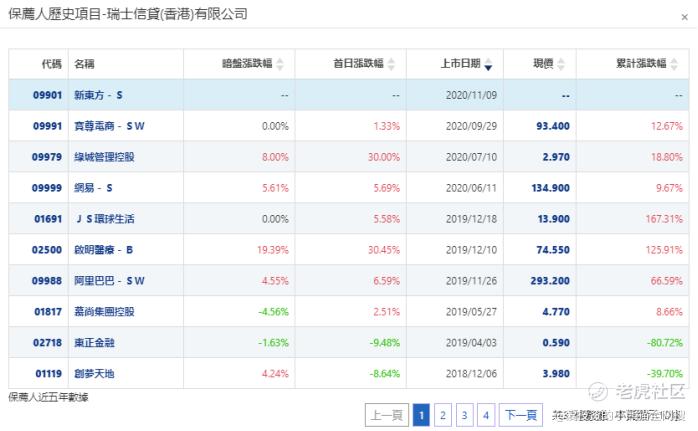The height and width of the screenshot is (431, 698).
Task: Click cumulative change 167.31%
Action: pyautogui.click(x=664, y=219)
